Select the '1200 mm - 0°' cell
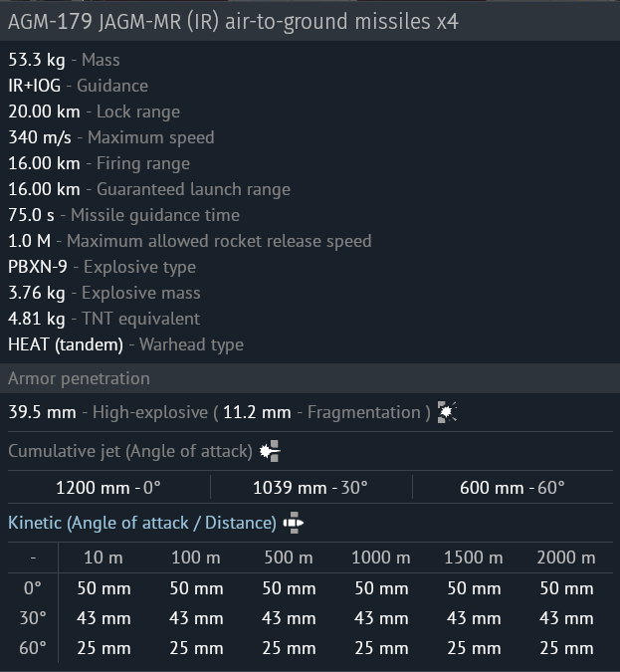Image resolution: width=620 pixels, height=672 pixels. (x=108, y=488)
